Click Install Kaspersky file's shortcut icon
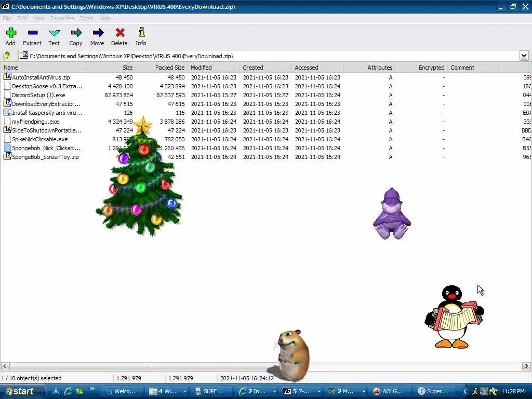This screenshot has width=532, height=399. 7,112
